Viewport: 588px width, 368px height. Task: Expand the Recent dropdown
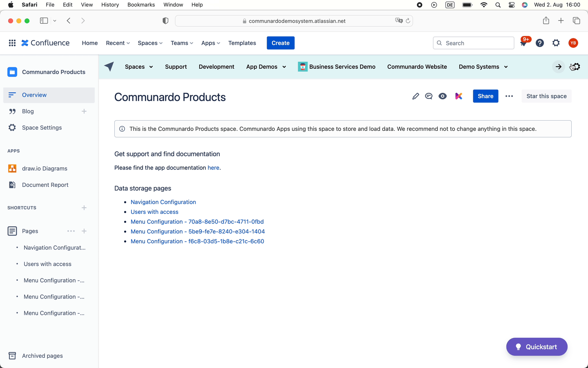(x=118, y=43)
